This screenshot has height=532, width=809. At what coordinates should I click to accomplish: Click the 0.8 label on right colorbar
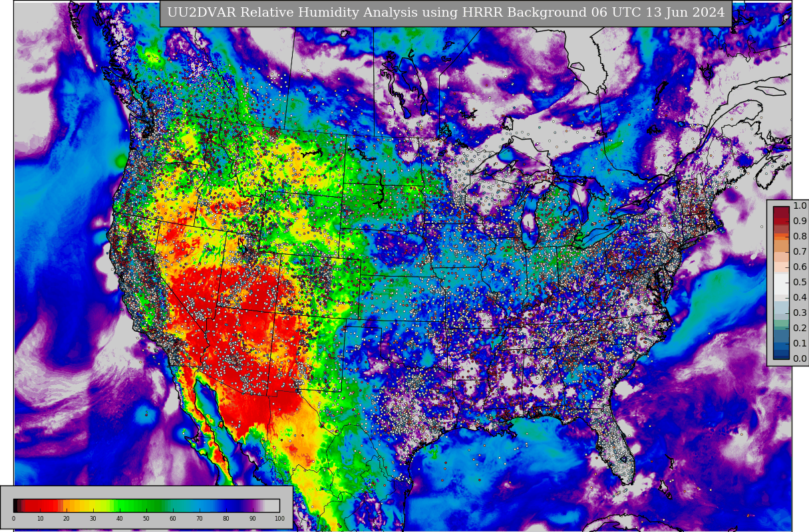pos(800,236)
